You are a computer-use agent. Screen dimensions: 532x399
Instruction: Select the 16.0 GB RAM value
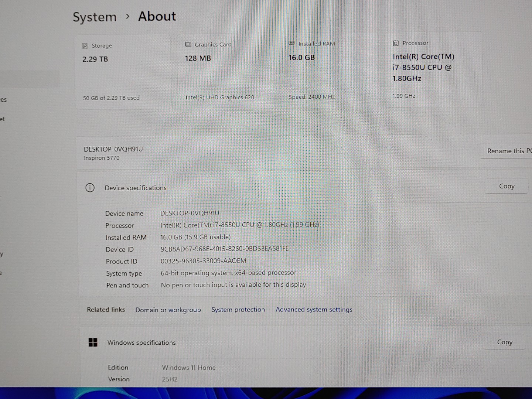(301, 58)
